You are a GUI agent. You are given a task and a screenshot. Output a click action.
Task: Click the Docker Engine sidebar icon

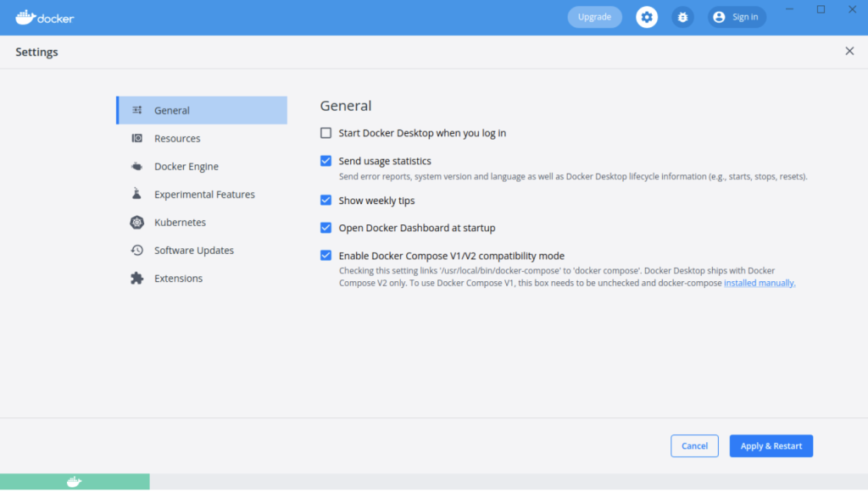(x=136, y=167)
